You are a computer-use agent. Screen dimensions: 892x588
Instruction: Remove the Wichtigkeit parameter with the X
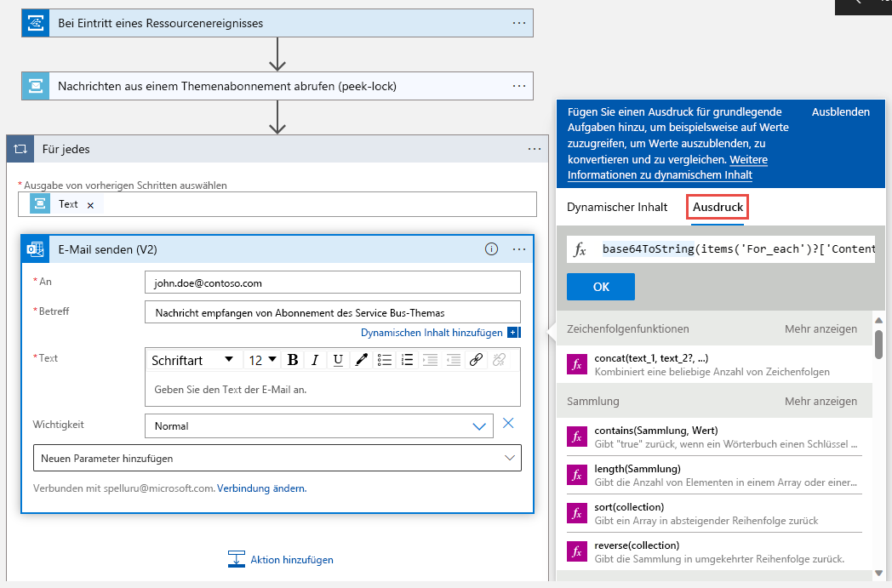pos(508,423)
